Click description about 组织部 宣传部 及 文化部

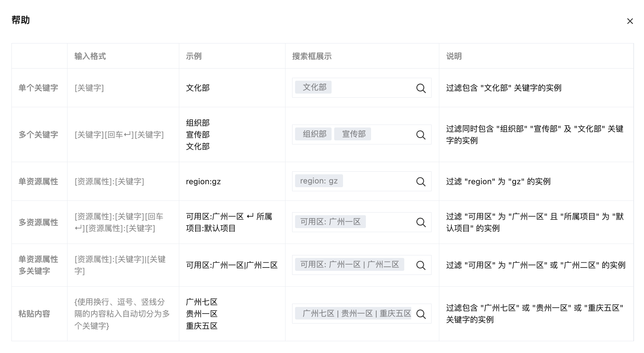point(535,134)
